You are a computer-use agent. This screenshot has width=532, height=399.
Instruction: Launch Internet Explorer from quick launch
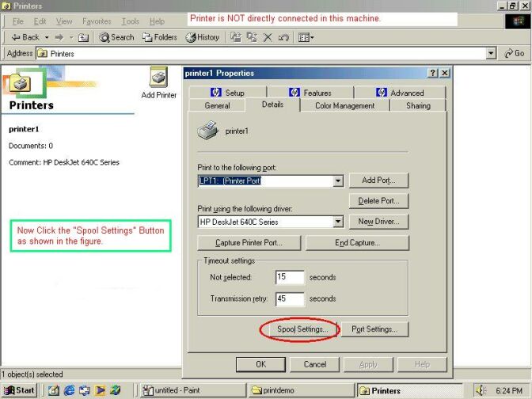(69, 390)
